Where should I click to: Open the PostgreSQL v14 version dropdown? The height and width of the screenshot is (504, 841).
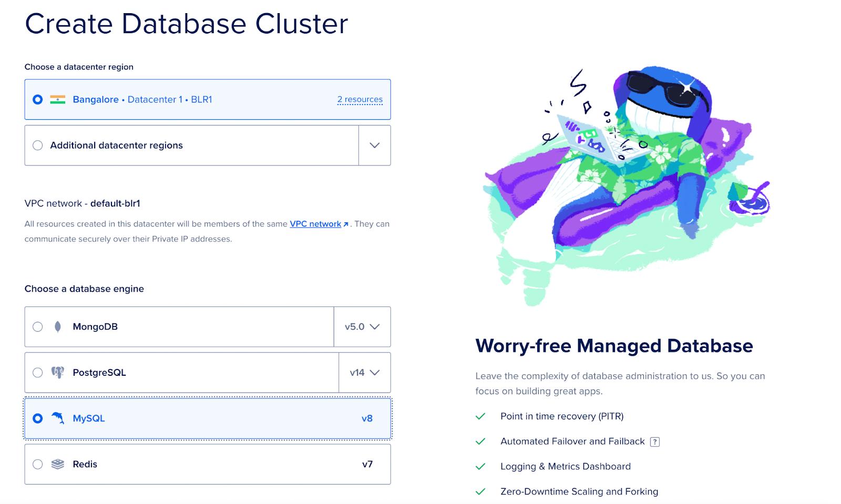(x=365, y=373)
